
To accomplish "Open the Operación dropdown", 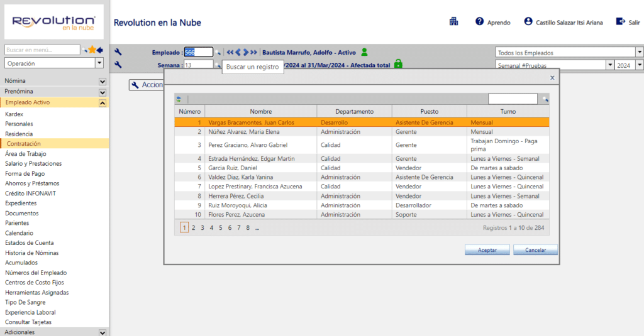I will pos(99,63).
